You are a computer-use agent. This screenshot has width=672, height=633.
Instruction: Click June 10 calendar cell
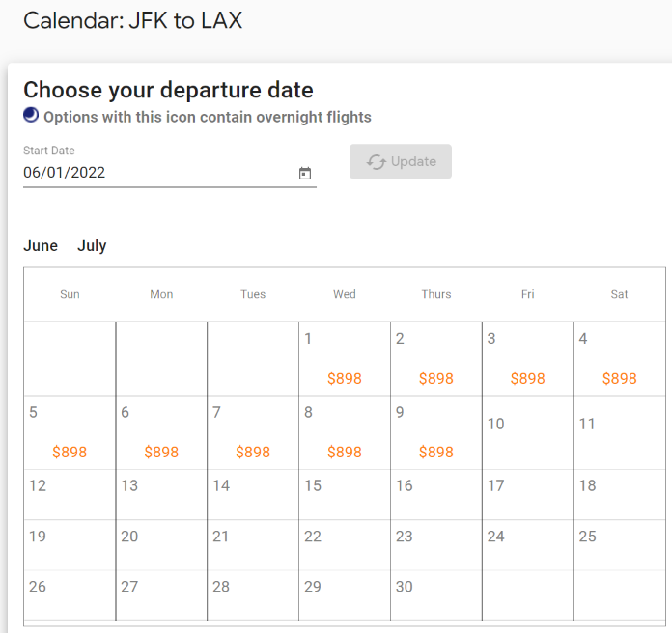tap(527, 432)
